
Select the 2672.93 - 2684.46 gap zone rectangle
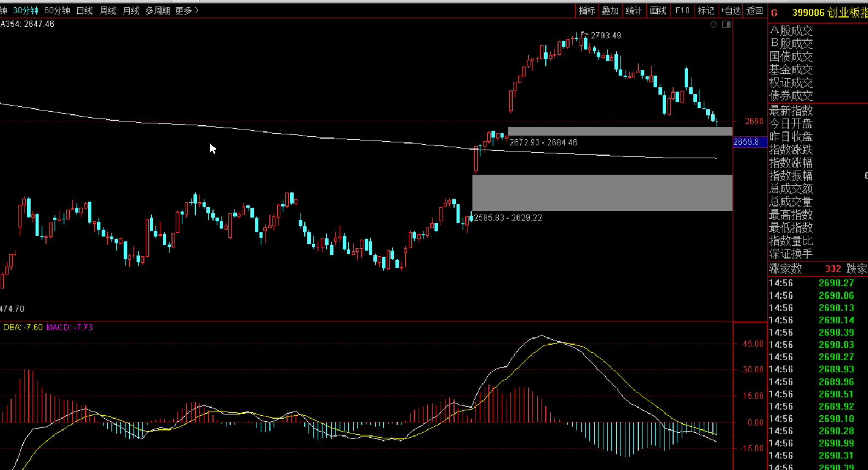coord(620,131)
